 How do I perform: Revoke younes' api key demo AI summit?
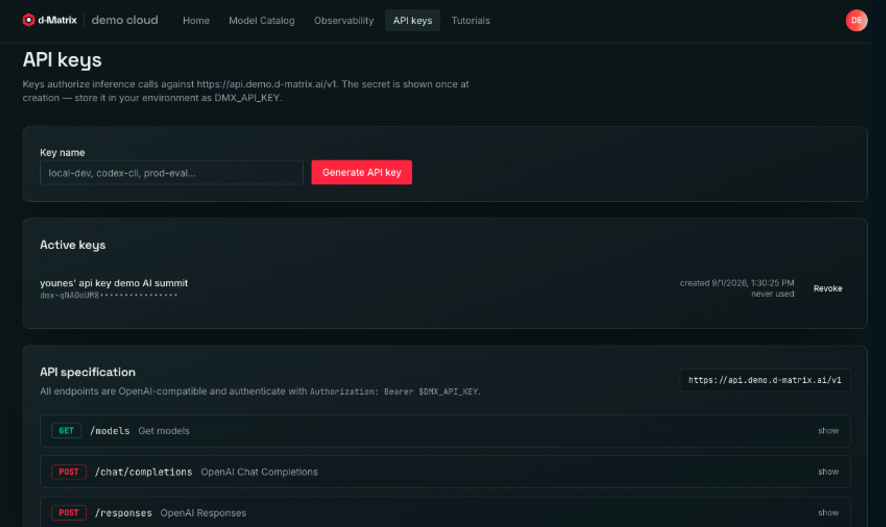click(828, 288)
